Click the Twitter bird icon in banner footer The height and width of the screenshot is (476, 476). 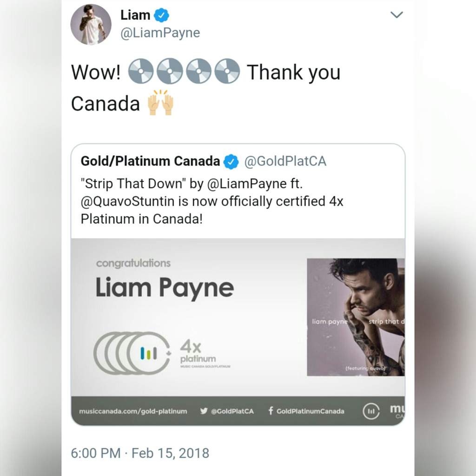tap(204, 411)
